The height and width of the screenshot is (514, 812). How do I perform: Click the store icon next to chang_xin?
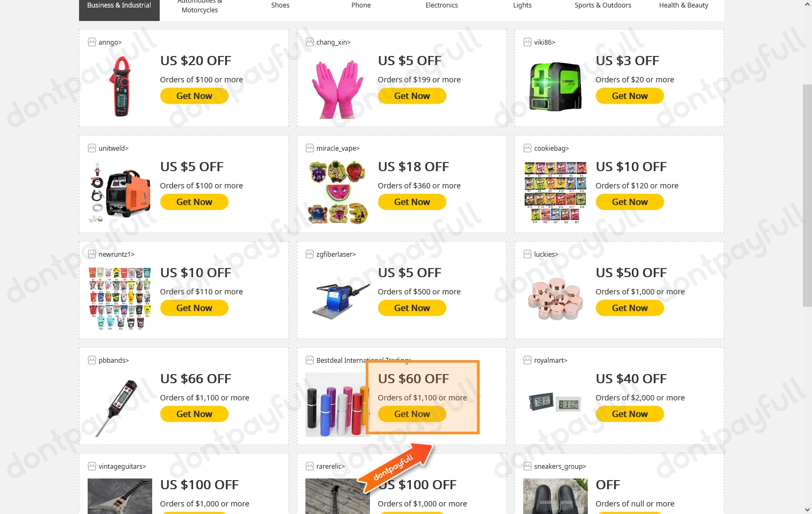coord(310,42)
